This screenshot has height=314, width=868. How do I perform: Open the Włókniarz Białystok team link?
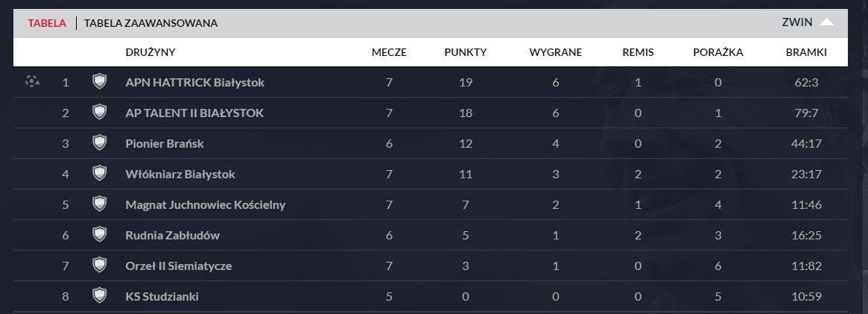(180, 174)
